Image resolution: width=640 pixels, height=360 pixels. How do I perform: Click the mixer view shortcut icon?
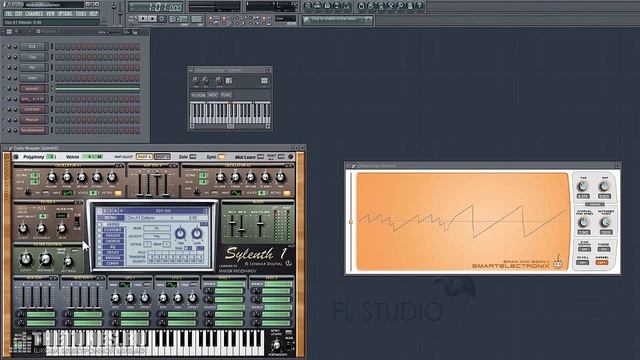point(347,6)
